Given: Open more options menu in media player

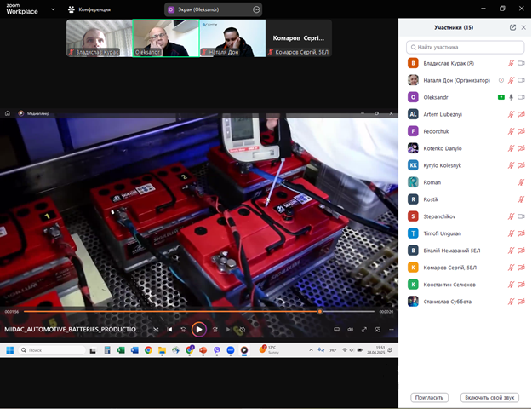Looking at the screenshot, I should click(x=392, y=330).
